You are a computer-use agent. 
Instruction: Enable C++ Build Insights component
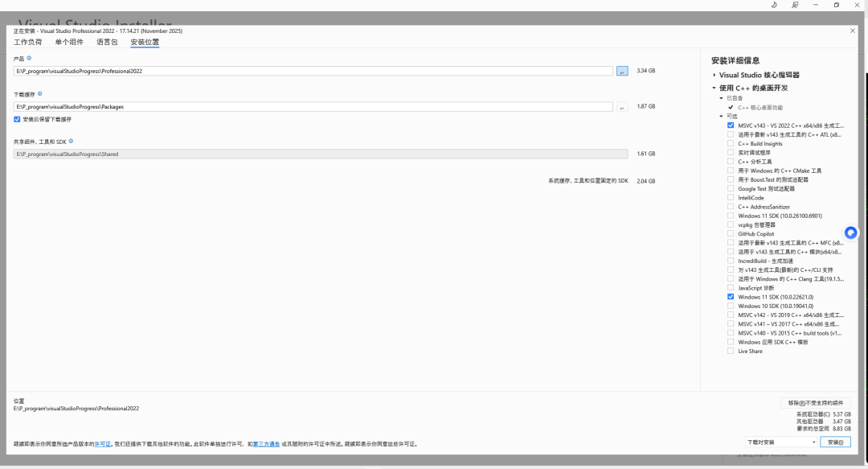731,143
